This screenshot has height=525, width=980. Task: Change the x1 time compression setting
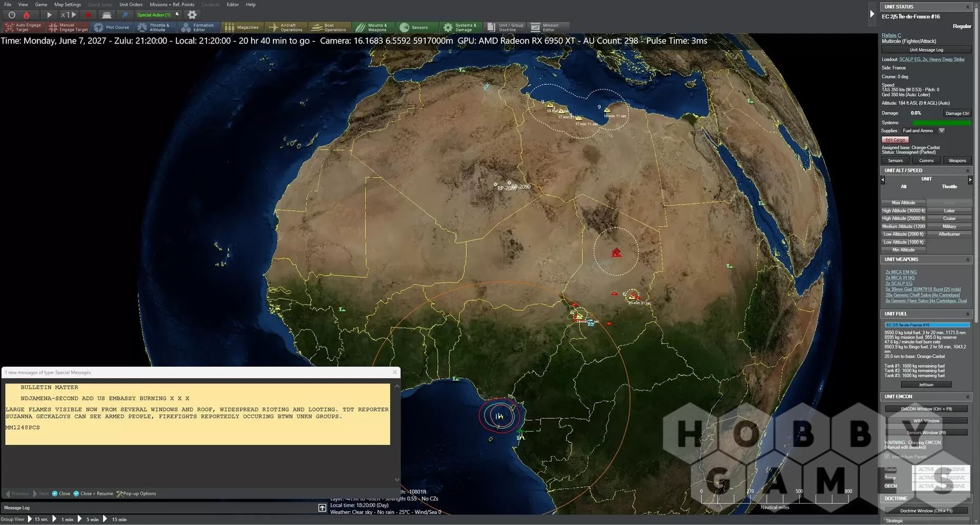(68, 15)
